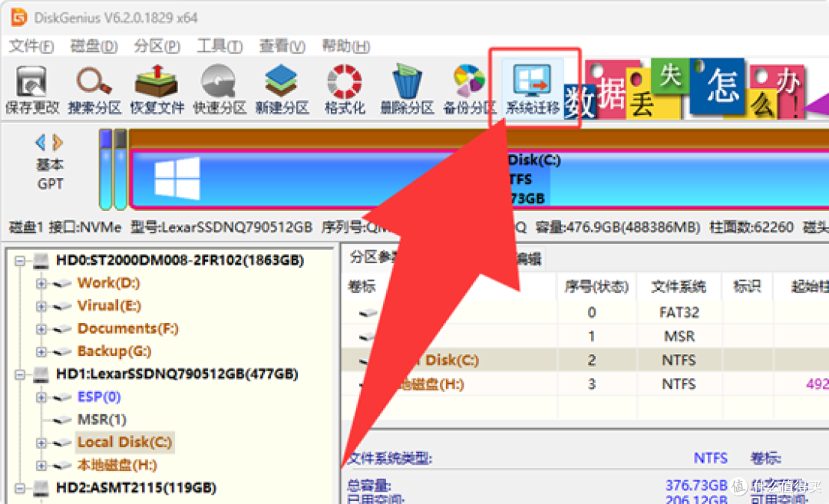Expand the 本地磁盘(H:) tree node
Image resolution: width=829 pixels, height=504 pixels.
41,466
